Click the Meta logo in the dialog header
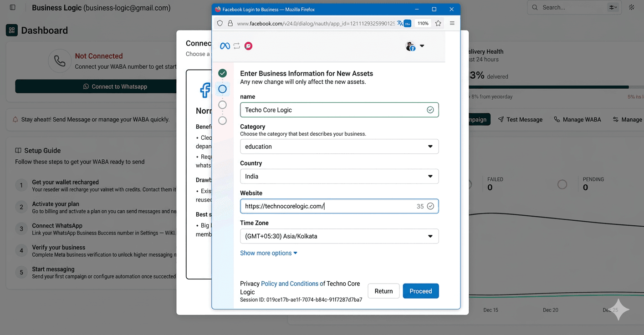644x335 pixels. point(225,46)
